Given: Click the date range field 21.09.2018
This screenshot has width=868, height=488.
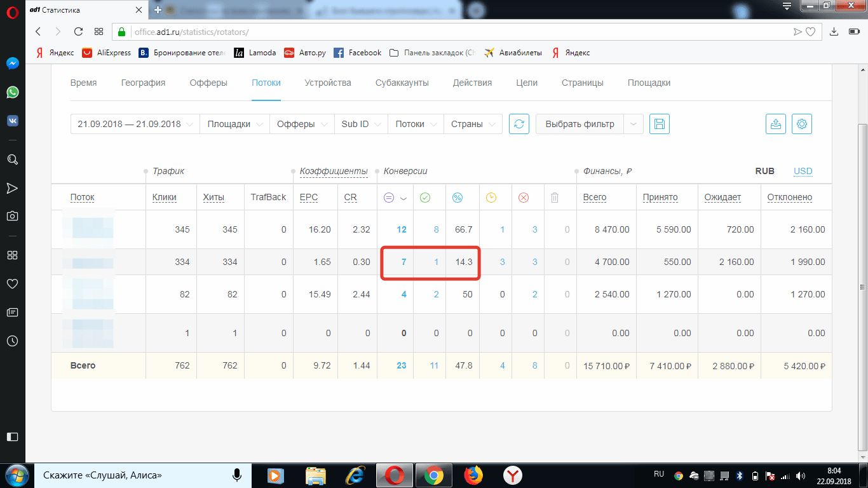Looking at the screenshot, I should (135, 124).
